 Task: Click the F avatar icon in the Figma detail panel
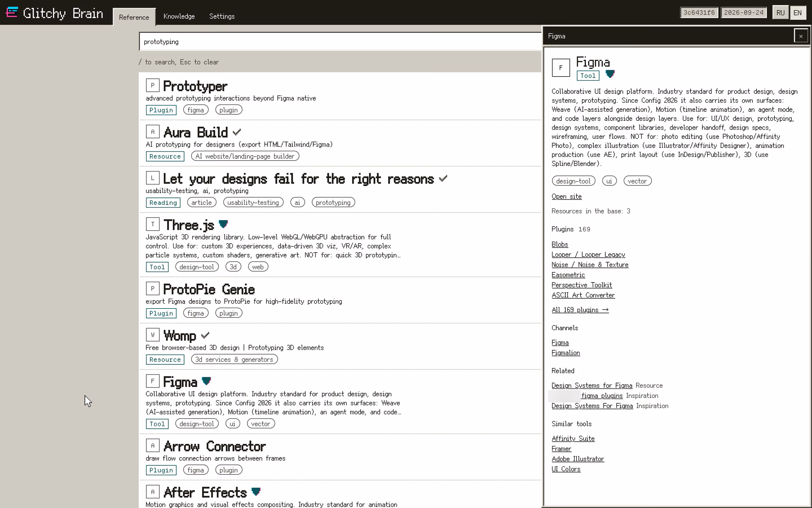(x=561, y=68)
